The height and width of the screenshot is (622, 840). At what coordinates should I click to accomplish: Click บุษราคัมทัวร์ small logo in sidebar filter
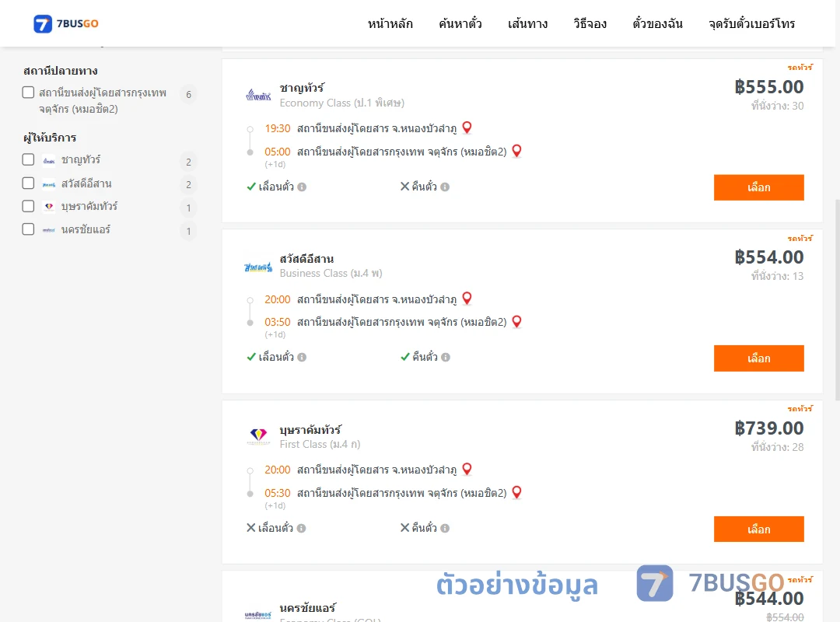[x=49, y=206]
